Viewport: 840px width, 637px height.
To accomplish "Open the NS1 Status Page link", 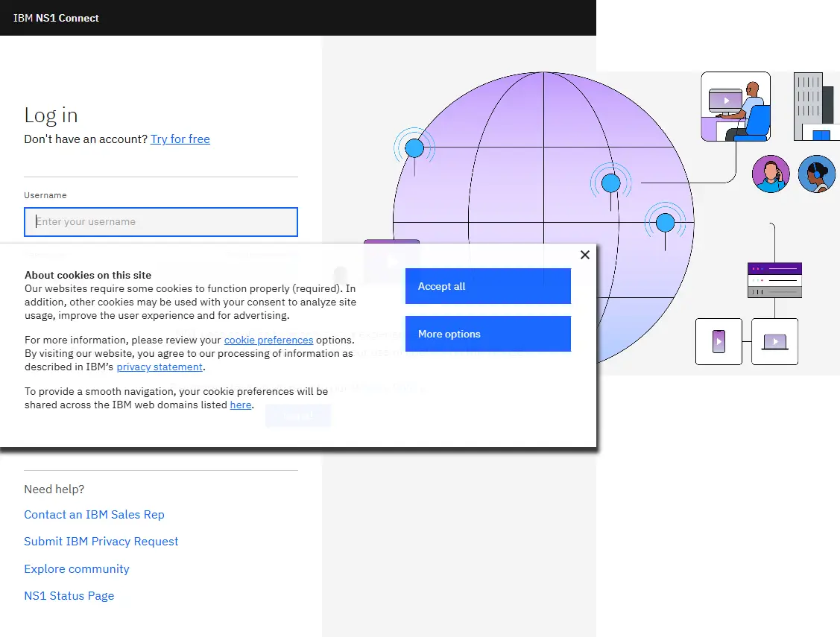I will pyautogui.click(x=69, y=596).
